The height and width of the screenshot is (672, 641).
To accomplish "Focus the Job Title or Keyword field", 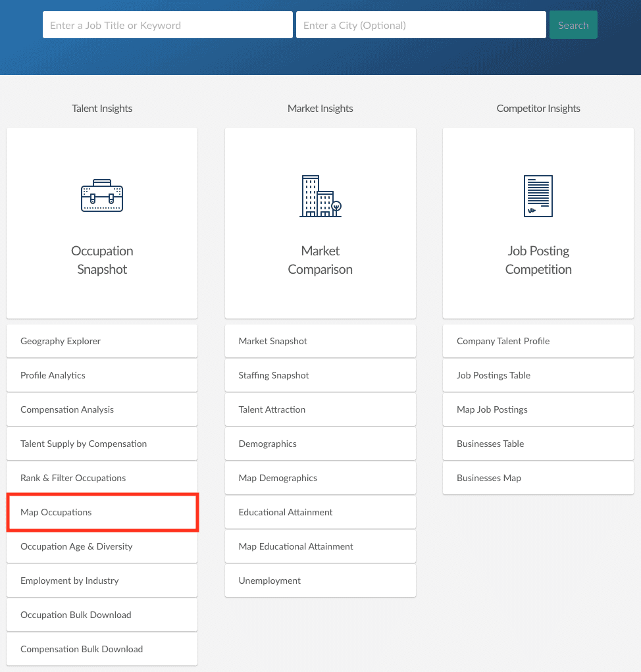I will point(168,25).
